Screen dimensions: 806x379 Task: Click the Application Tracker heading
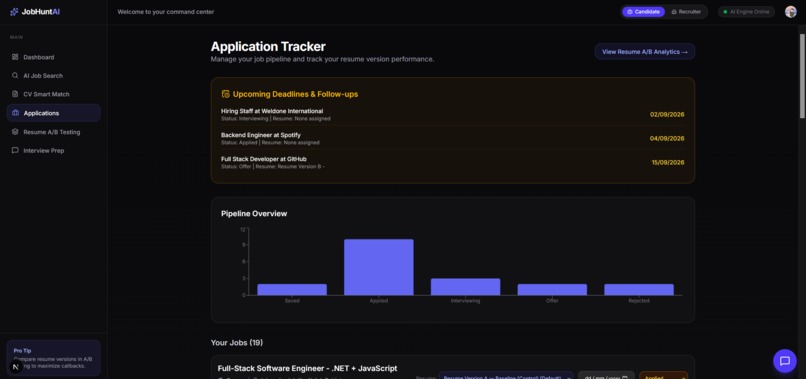[268, 46]
